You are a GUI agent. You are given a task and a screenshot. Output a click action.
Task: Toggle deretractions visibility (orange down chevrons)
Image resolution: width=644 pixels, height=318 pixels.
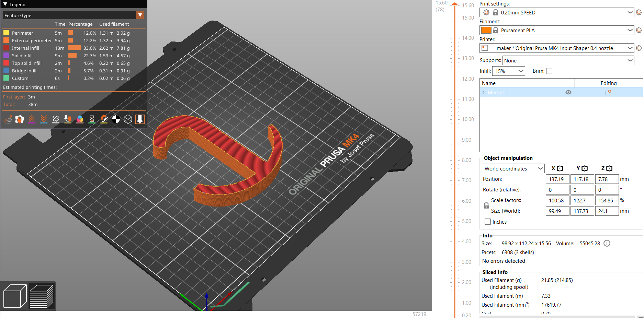44,119
